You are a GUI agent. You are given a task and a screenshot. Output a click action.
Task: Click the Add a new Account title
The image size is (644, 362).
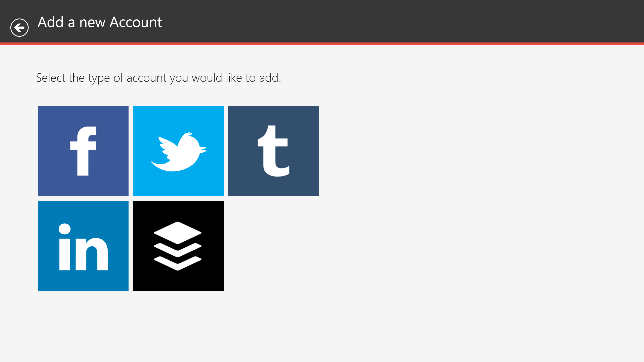click(99, 22)
